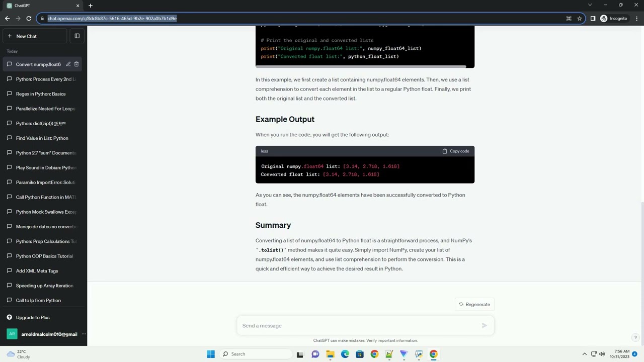The image size is (644, 362).
Task: Click the code block horizontal scrollbar
Action: point(361,66)
